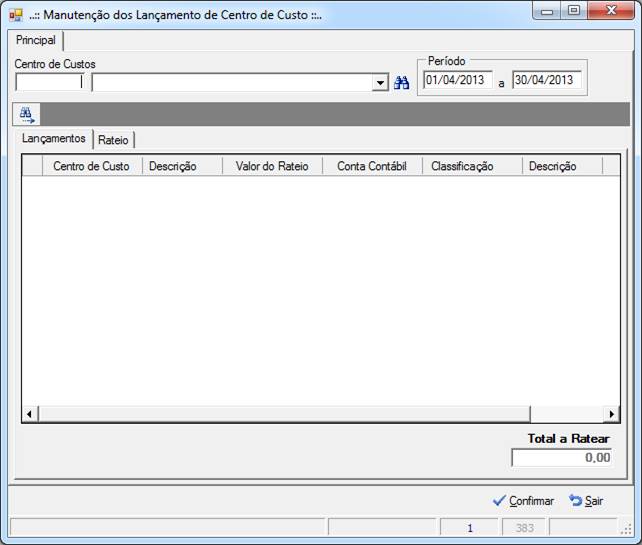Select the Principal tab
This screenshot has height=545, width=642.
36,40
